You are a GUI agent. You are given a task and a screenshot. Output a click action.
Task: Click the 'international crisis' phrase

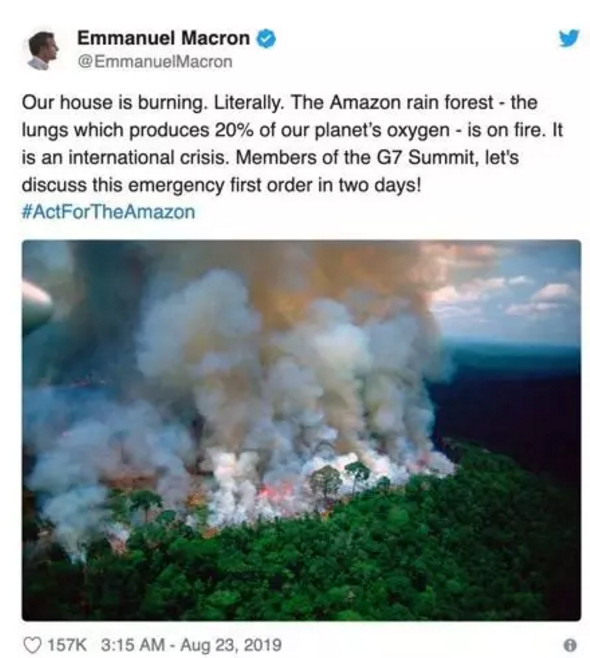pos(146,158)
